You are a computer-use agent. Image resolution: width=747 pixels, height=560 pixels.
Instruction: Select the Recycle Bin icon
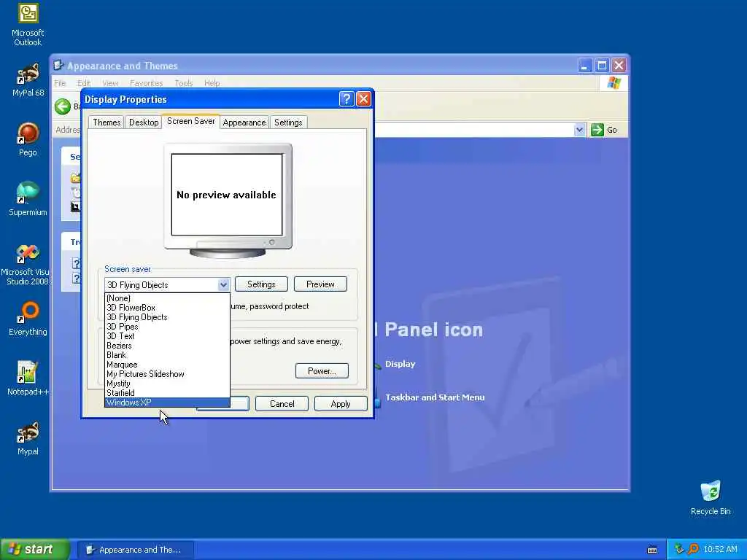tap(711, 497)
